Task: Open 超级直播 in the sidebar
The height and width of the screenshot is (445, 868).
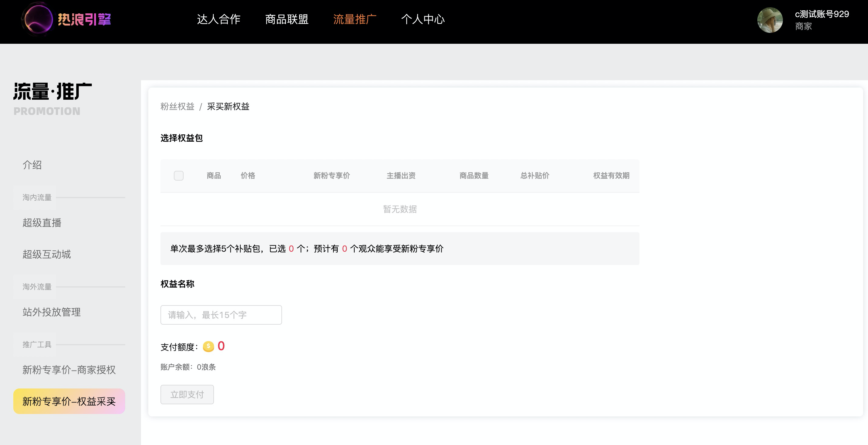Action: (x=42, y=223)
